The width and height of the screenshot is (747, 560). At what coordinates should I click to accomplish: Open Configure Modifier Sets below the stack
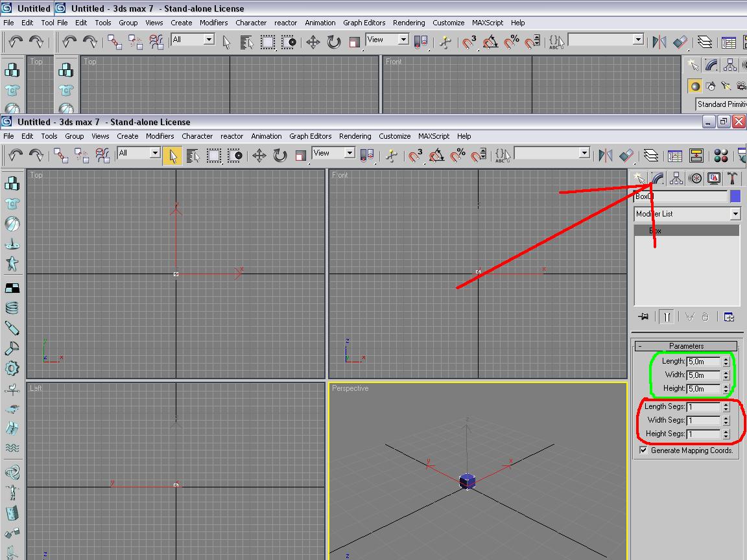click(x=729, y=317)
